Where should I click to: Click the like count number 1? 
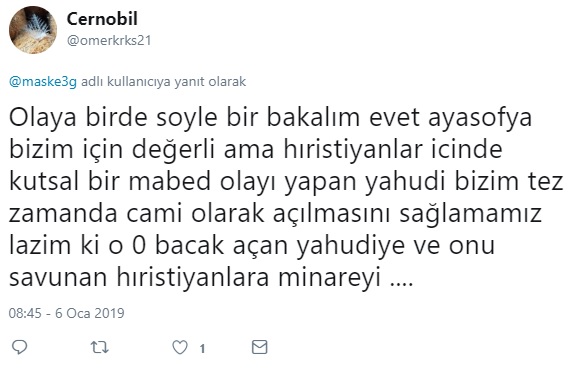pyautogui.click(x=202, y=348)
